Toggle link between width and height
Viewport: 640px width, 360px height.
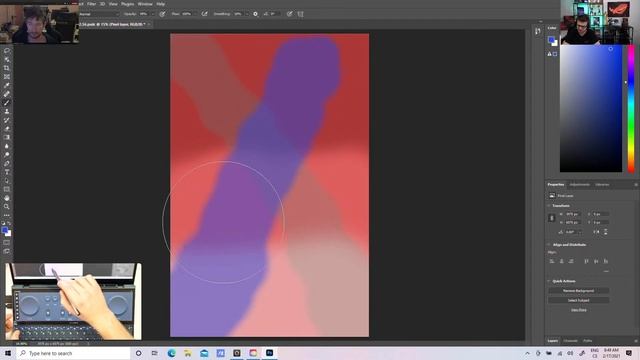click(x=551, y=218)
